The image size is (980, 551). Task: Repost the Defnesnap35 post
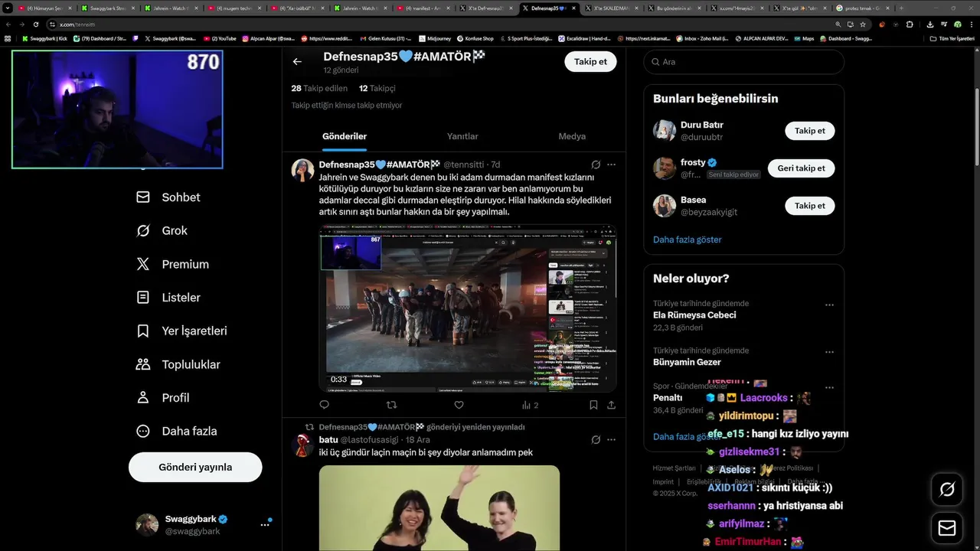(x=391, y=405)
